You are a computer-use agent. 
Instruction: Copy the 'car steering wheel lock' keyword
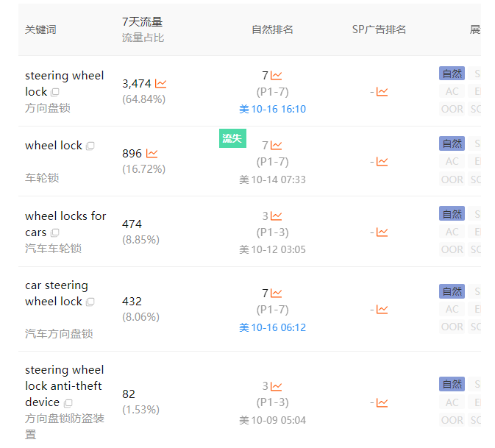(x=90, y=302)
